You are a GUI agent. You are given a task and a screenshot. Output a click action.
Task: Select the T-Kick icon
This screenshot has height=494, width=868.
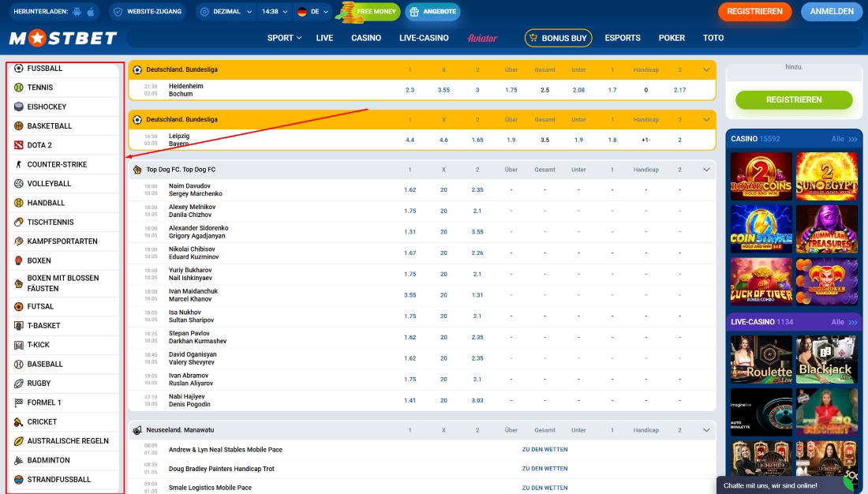pos(19,345)
